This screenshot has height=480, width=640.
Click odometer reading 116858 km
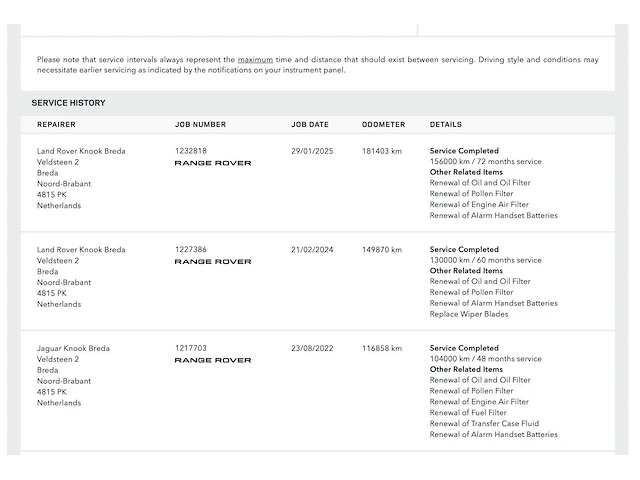[382, 348]
